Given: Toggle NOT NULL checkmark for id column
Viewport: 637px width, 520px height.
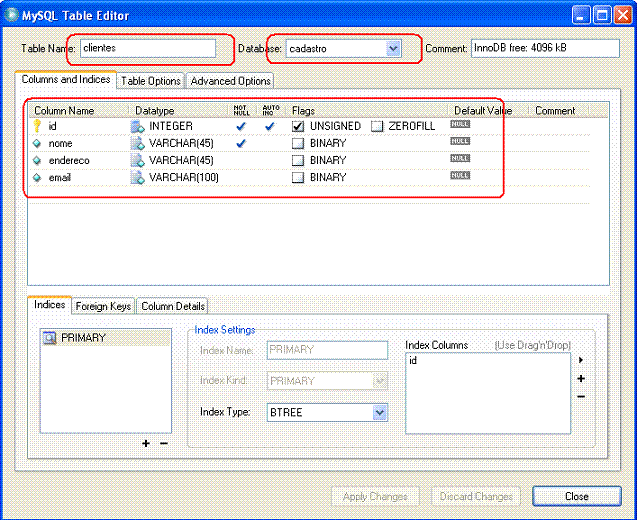Looking at the screenshot, I should [241, 126].
